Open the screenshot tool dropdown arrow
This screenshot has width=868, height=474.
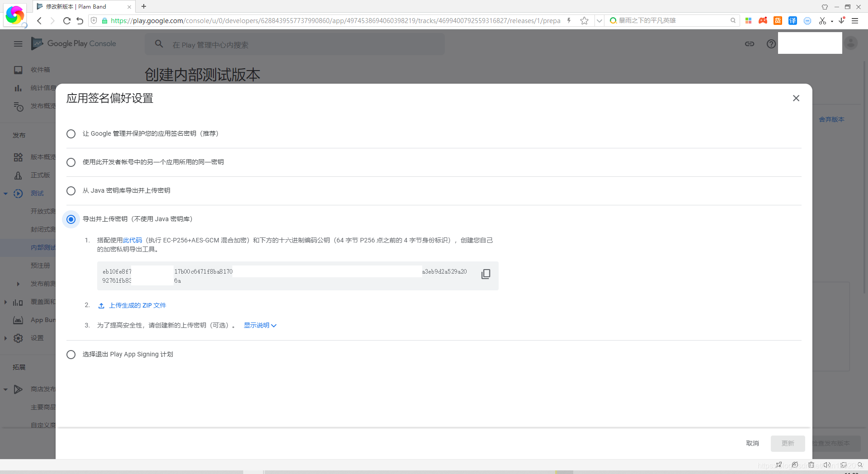832,21
